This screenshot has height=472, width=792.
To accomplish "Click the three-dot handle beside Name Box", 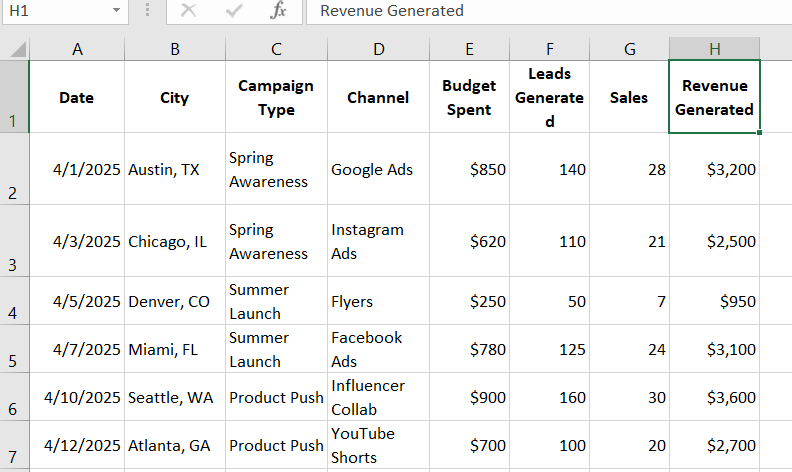I will (x=148, y=11).
